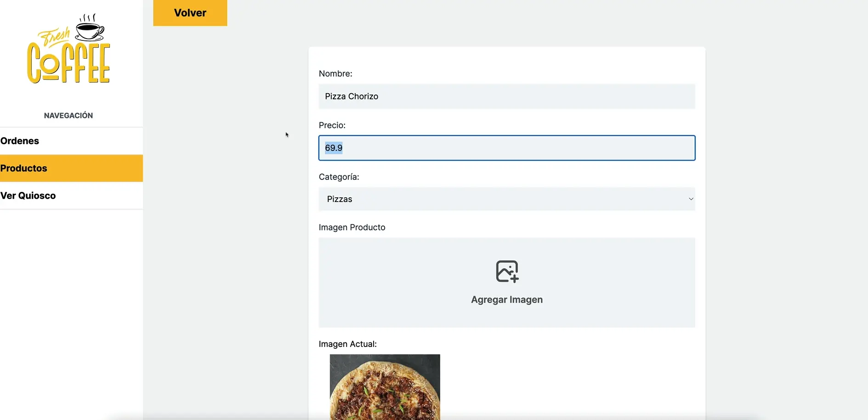Click the Categoría: field label
This screenshot has width=868, height=420.
[339, 177]
